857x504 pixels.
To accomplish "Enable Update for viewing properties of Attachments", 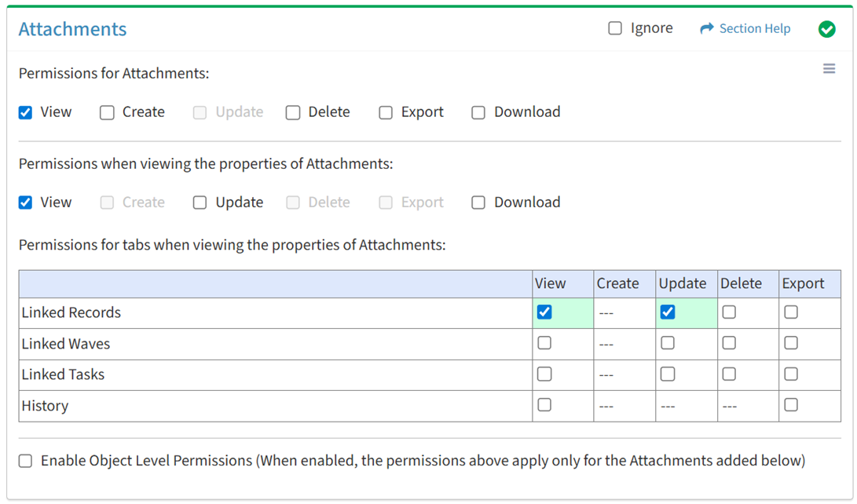I will [200, 203].
